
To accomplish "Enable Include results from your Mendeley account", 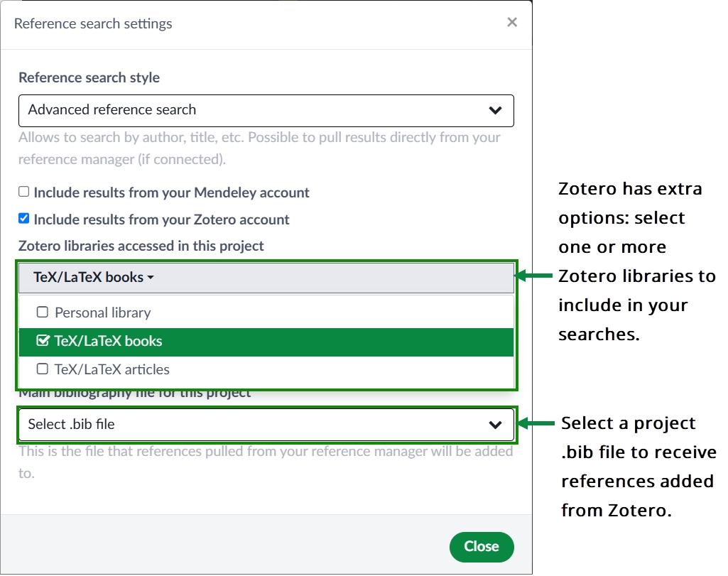I will (x=24, y=192).
